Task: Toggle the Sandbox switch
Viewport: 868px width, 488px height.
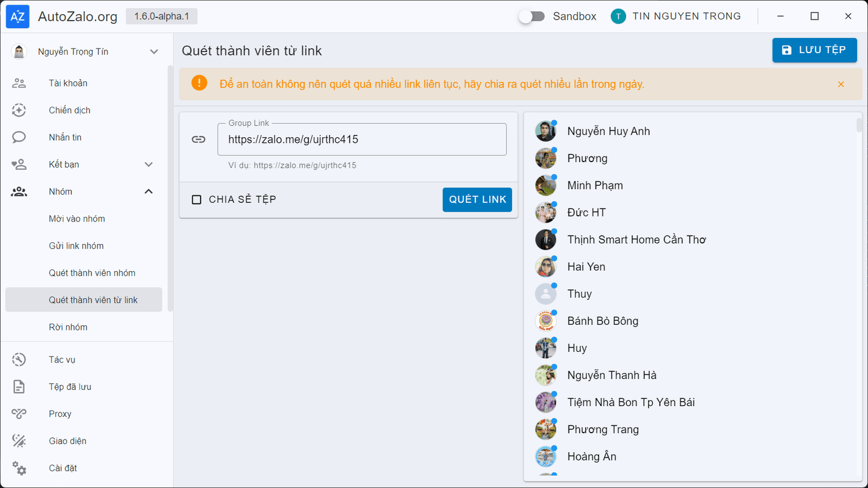Action: coord(532,16)
